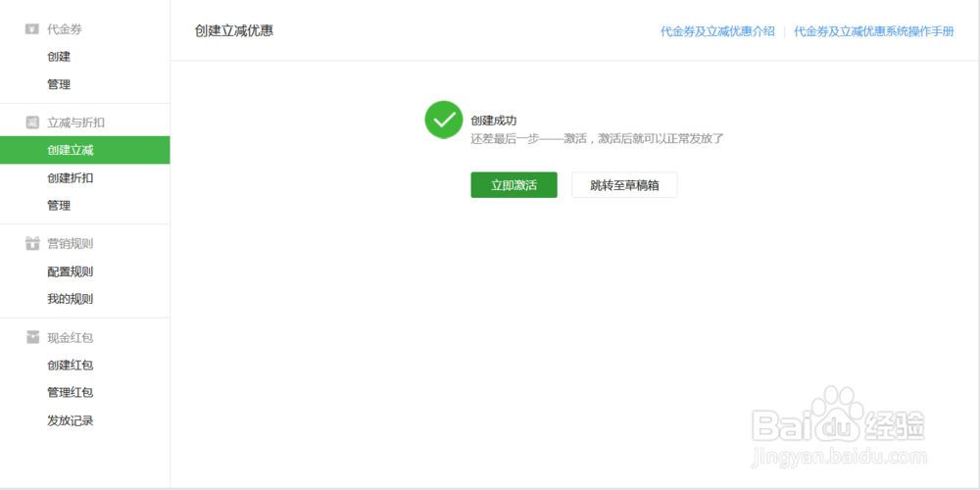The width and height of the screenshot is (980, 490).
Task: Open 我的规则 in the sidebar
Action: pos(70,299)
